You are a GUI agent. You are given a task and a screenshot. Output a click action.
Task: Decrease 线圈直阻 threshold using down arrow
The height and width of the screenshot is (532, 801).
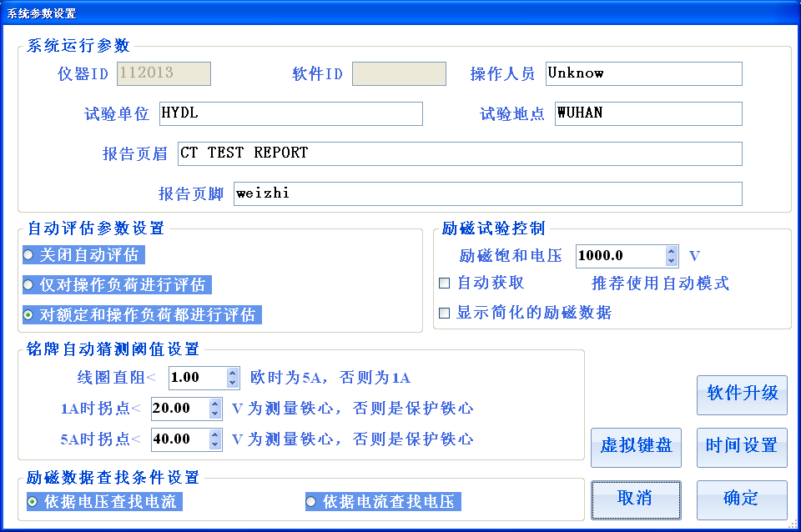click(x=230, y=382)
